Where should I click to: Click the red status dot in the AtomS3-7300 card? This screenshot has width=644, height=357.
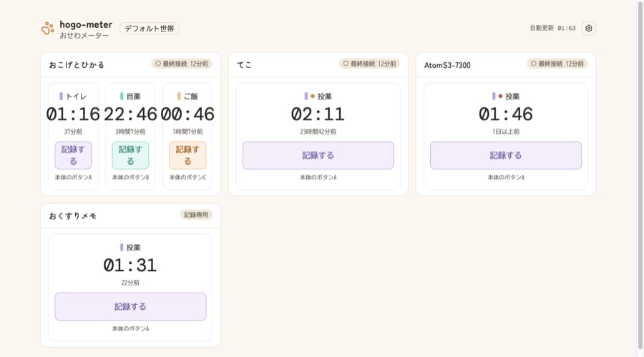(500, 96)
